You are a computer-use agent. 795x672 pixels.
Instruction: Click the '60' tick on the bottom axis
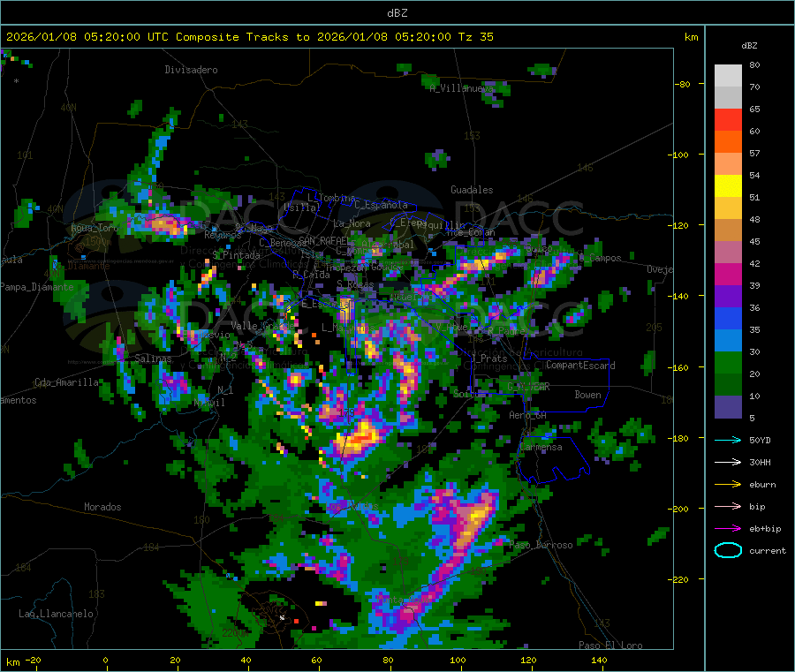point(316,660)
